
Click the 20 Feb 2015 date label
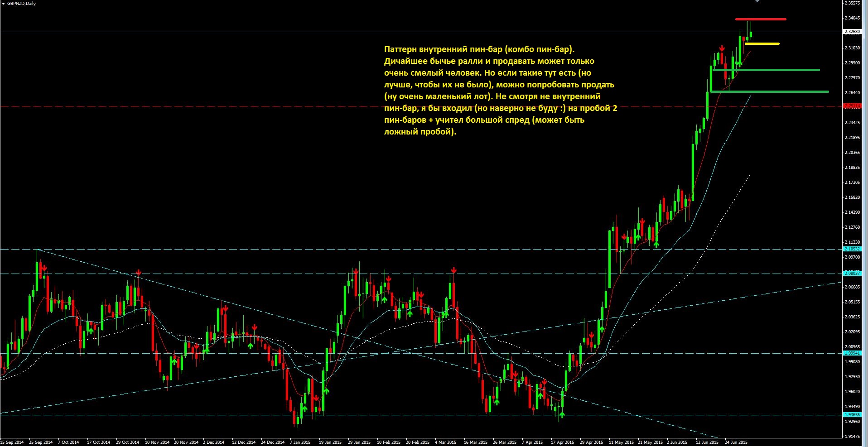coord(418,442)
